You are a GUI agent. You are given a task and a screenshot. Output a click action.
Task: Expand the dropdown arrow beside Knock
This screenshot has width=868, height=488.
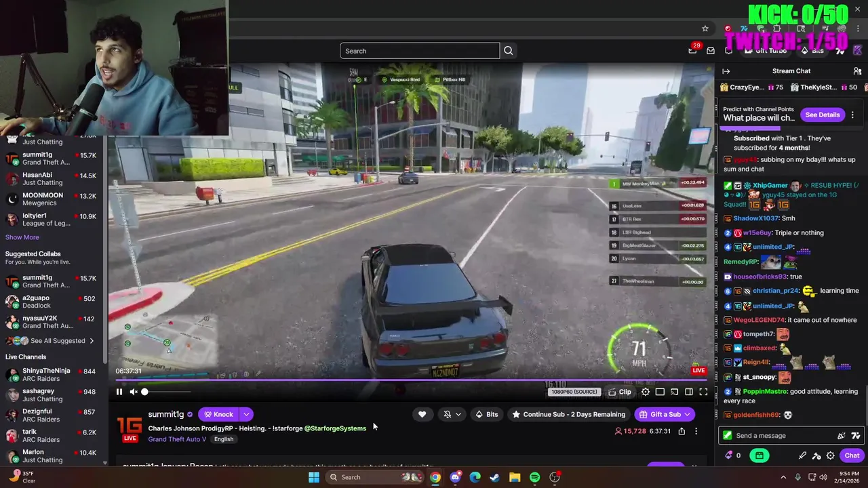pyautogui.click(x=246, y=414)
